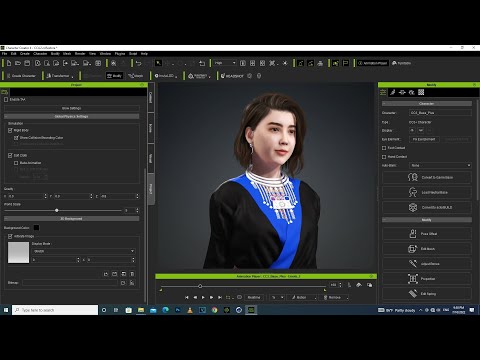The image size is (480, 360).
Task: Open the File menu
Action: coord(5,53)
